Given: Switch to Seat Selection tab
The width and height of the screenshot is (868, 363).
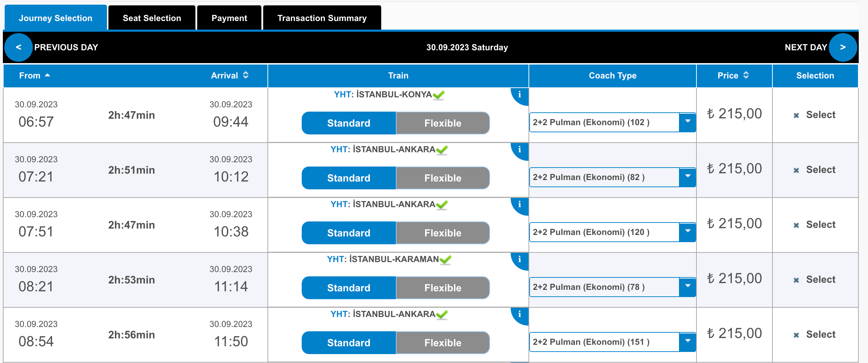Looking at the screenshot, I should [152, 18].
